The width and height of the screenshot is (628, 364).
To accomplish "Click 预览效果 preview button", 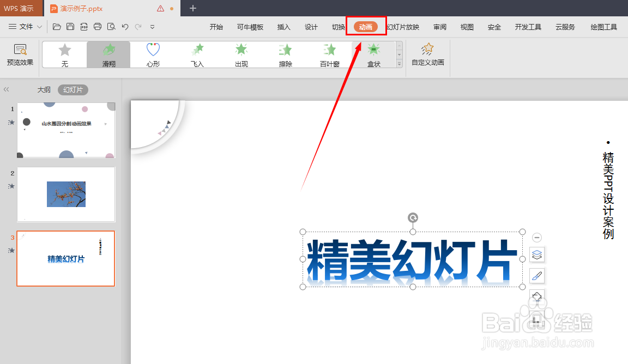I will pyautogui.click(x=20, y=55).
